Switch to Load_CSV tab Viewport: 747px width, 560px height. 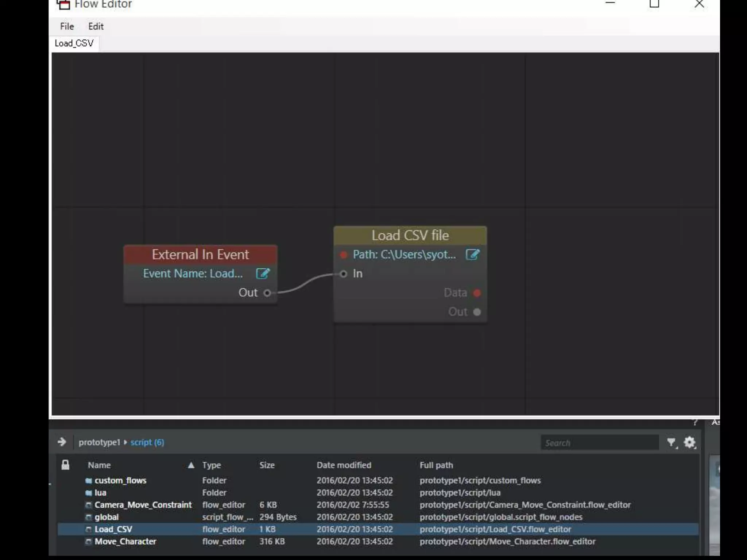pyautogui.click(x=74, y=43)
